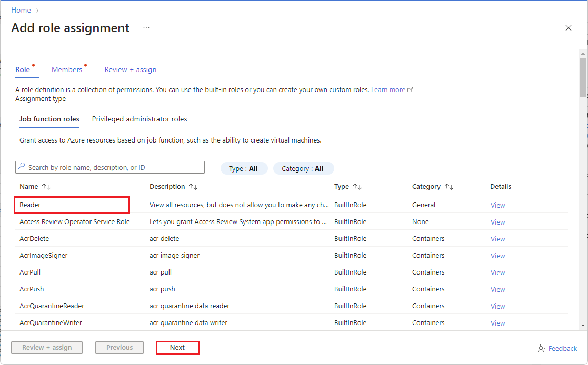View details for the AcrPull role

click(497, 272)
